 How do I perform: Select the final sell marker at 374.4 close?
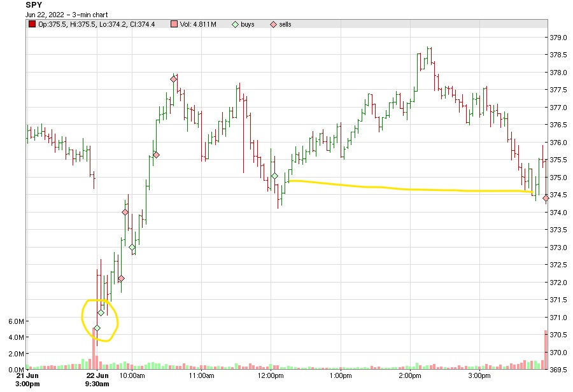(x=546, y=198)
